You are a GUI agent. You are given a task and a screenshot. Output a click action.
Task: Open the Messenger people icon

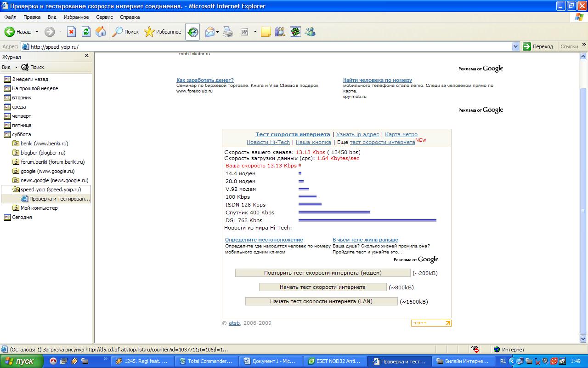coord(310,32)
